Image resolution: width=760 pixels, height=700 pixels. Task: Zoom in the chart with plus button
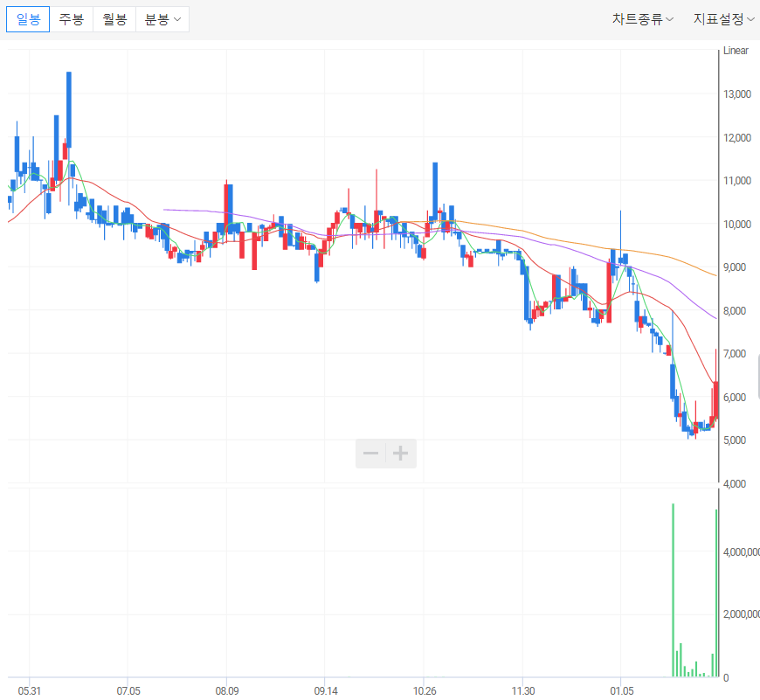point(401,454)
